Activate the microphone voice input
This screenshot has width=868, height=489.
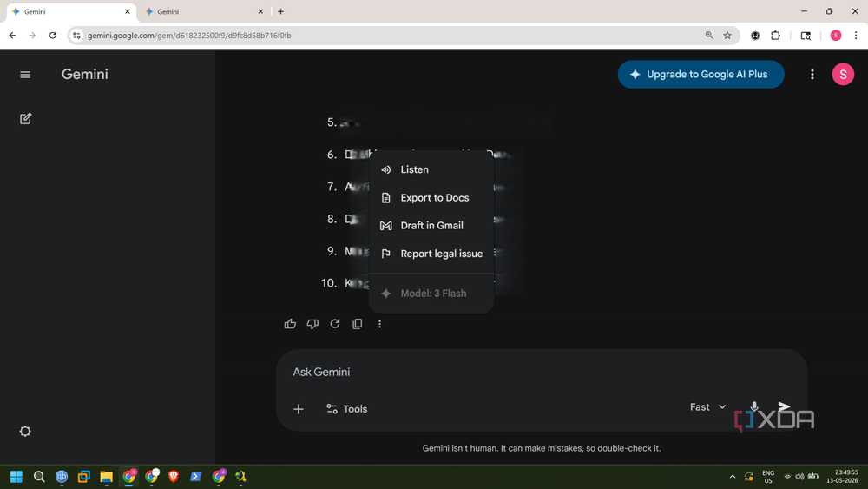pyautogui.click(x=754, y=407)
